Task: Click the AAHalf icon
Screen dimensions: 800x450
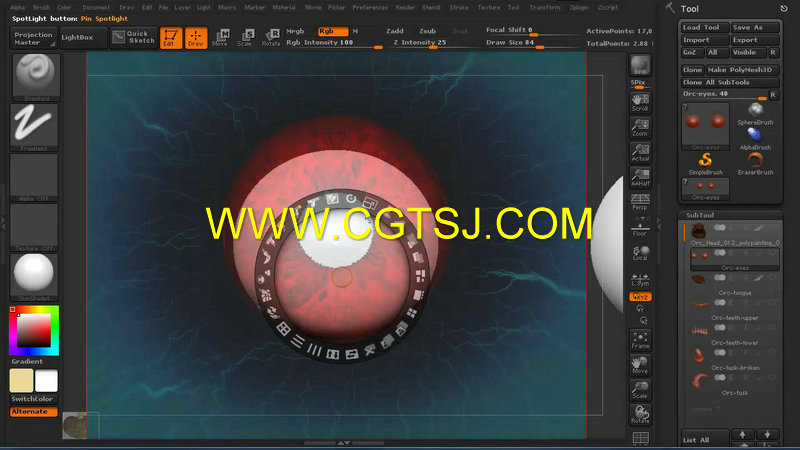Action: [640, 177]
